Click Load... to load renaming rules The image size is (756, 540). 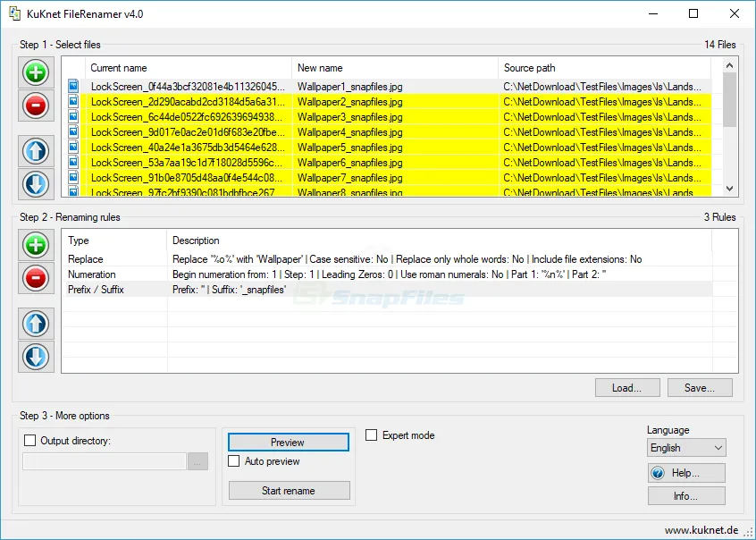pyautogui.click(x=627, y=387)
